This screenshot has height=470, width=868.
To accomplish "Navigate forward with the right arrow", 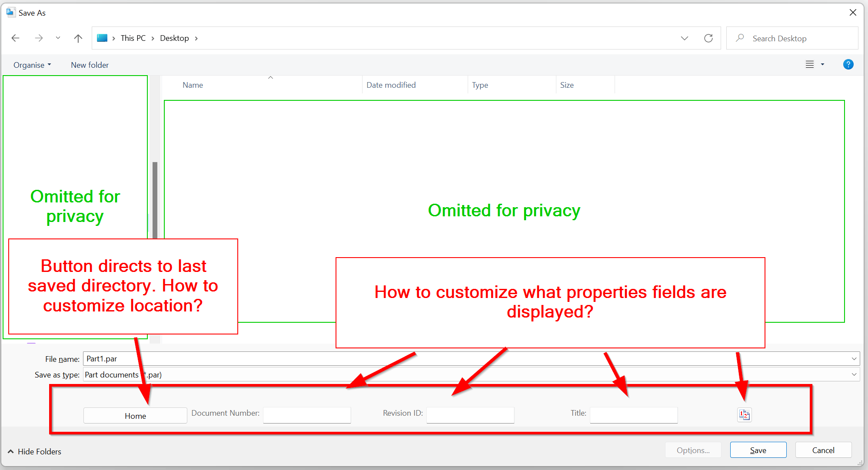I will pos(39,38).
